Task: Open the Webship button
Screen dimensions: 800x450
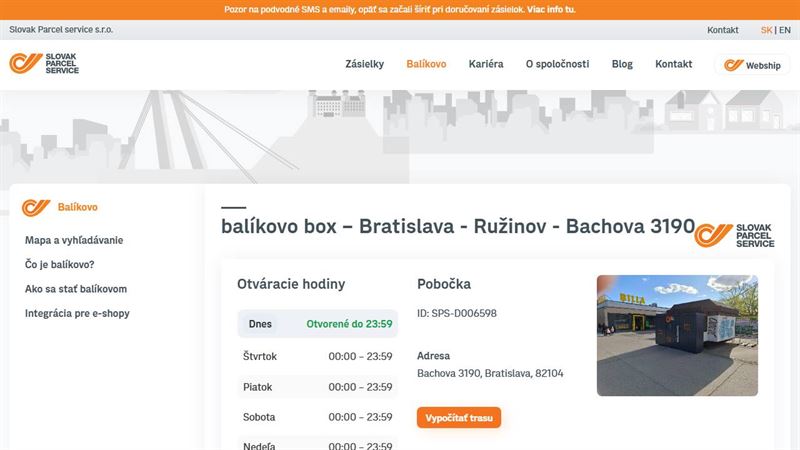Action: (x=752, y=65)
